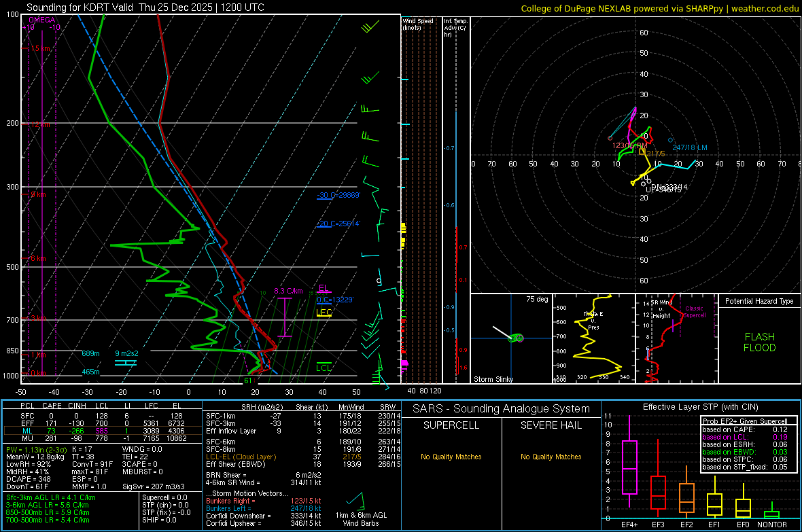Click the magenta EL label on the skew-T
This screenshot has height=532, width=802.
(324, 288)
